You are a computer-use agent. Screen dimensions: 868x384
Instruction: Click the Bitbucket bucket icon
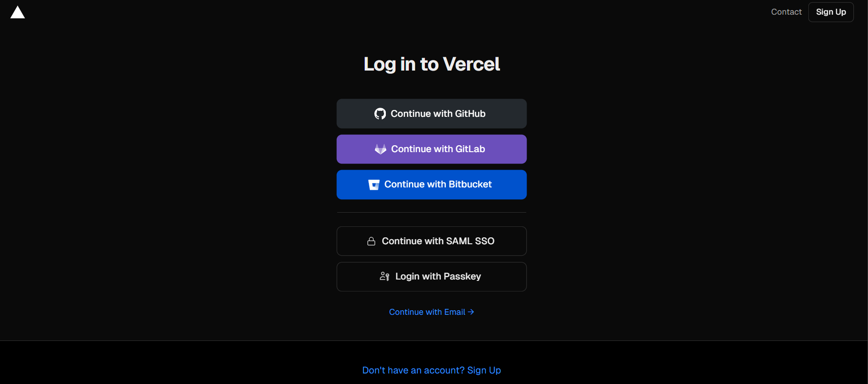coord(373,184)
